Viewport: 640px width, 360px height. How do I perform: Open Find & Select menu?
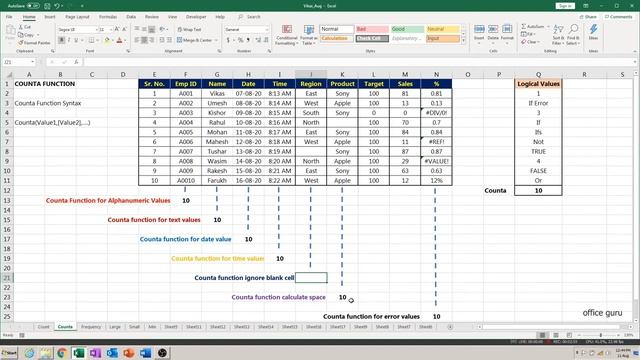573,34
